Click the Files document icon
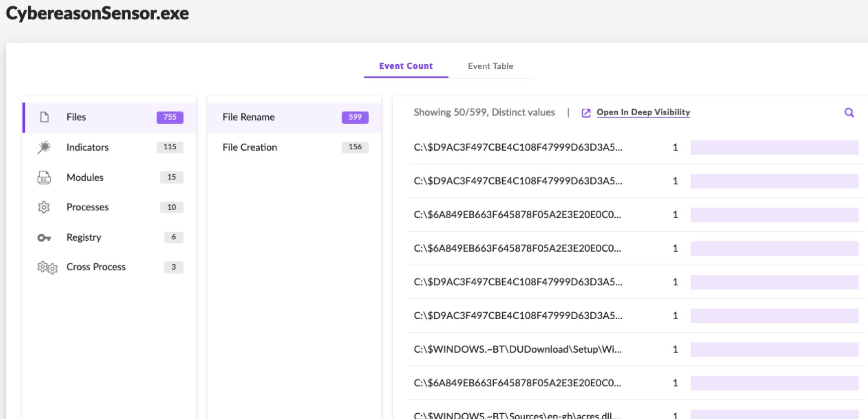 coord(44,117)
